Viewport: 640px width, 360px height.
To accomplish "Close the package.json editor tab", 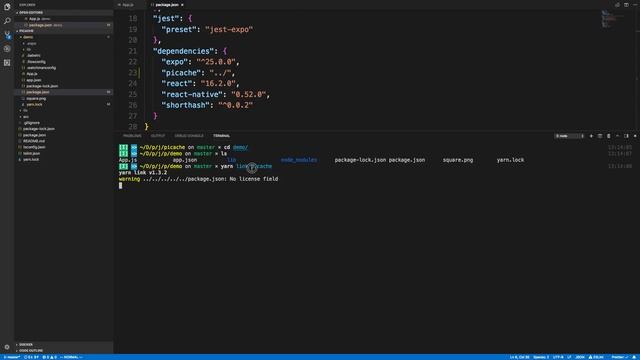I will tap(182, 5).
